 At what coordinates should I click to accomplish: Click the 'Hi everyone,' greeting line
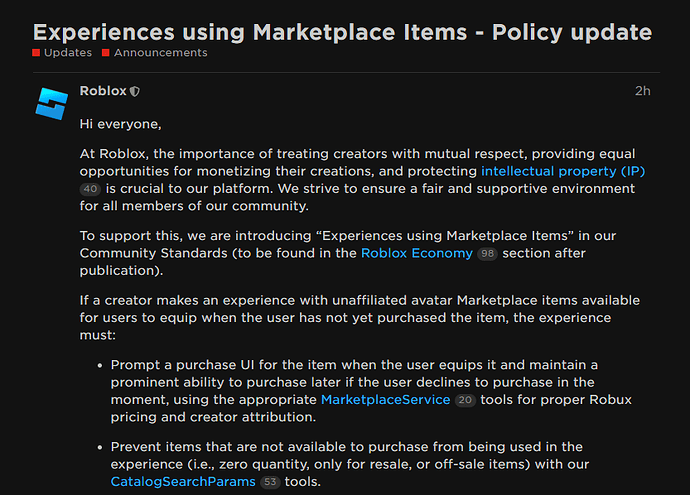coord(120,124)
